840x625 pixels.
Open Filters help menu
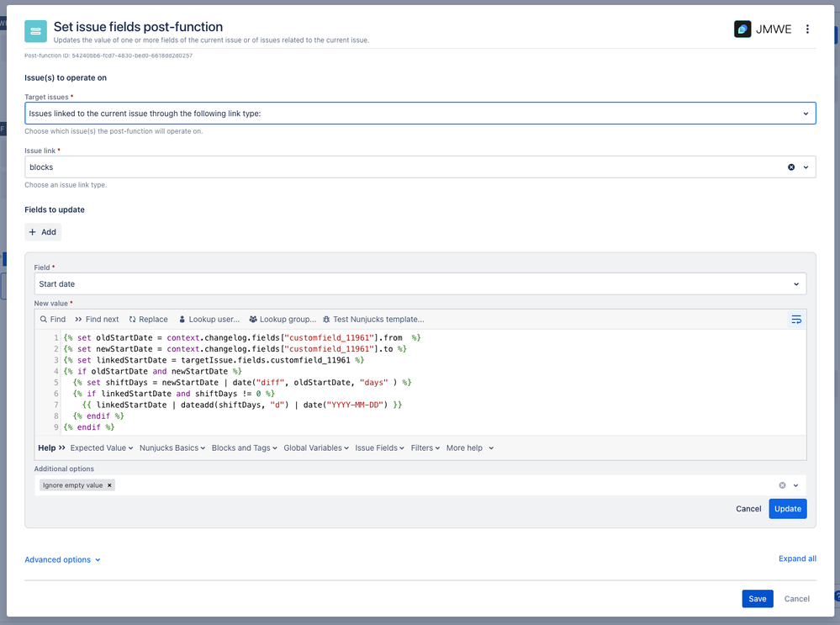(425, 448)
